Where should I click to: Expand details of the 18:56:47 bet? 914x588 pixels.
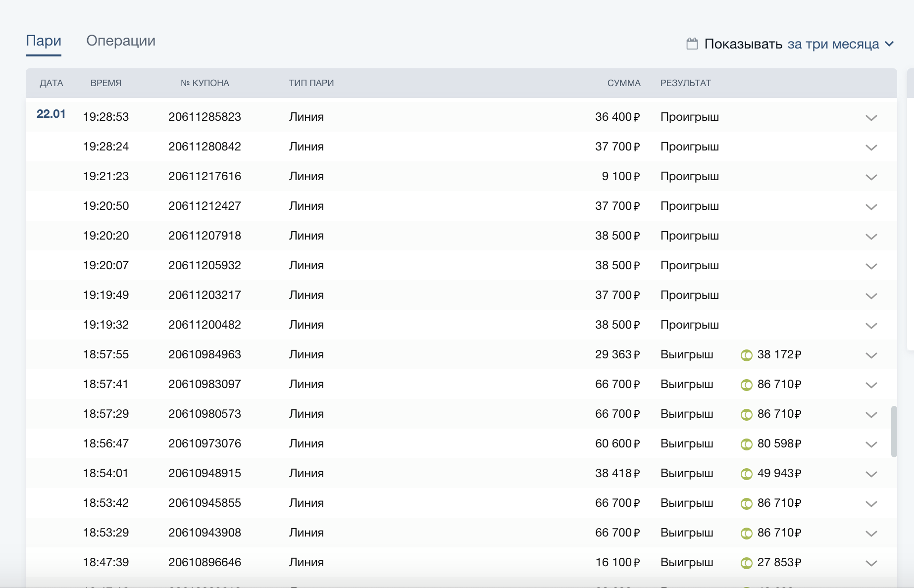871,444
